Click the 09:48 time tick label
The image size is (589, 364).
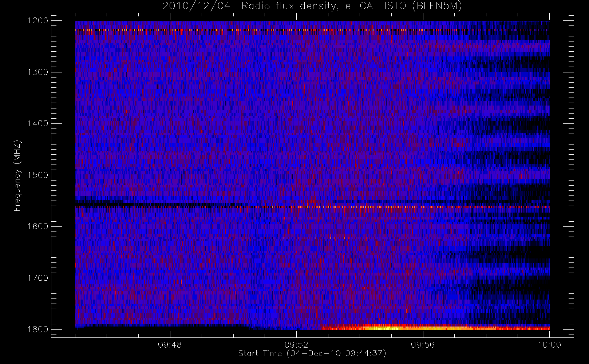170,345
